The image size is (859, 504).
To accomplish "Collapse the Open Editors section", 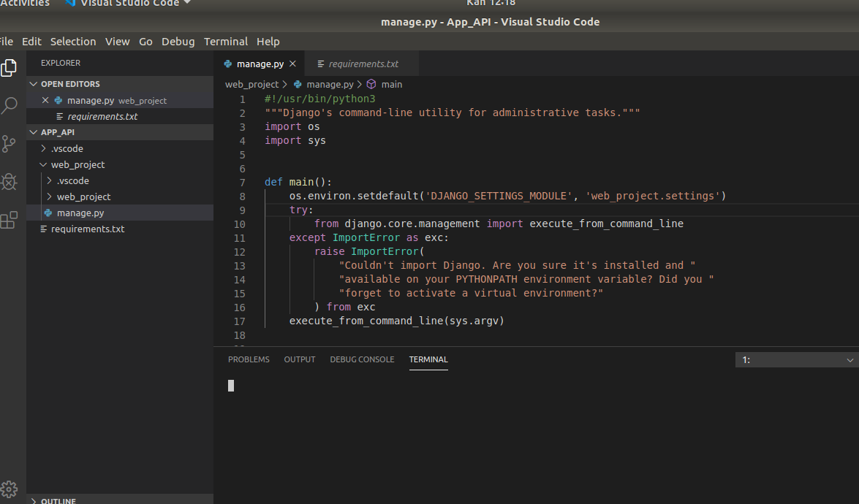I will click(x=34, y=84).
